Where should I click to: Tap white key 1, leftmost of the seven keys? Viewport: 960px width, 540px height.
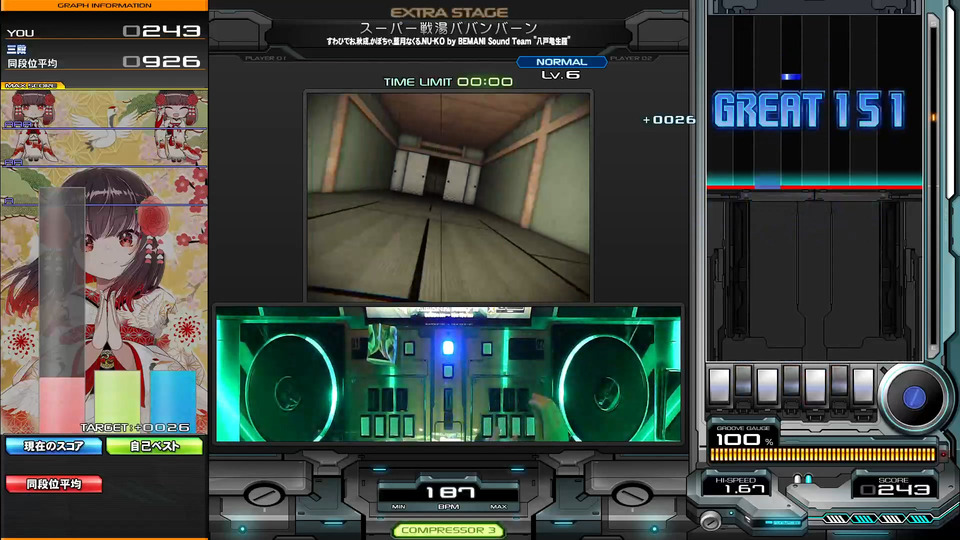719,384
